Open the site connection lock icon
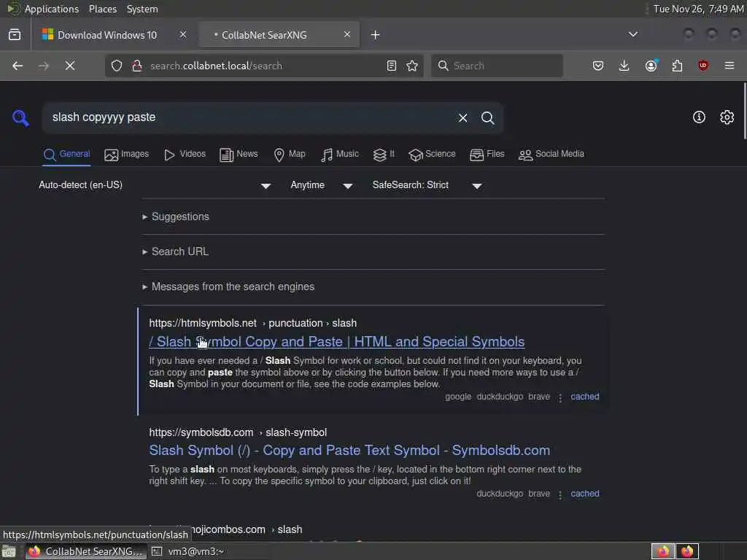The image size is (747, 560). pos(136,66)
